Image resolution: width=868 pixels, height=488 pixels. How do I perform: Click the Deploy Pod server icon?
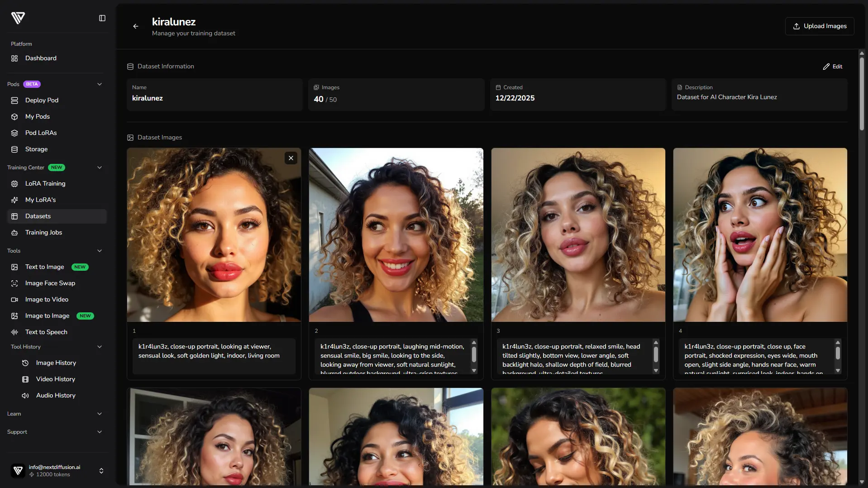pyautogui.click(x=14, y=100)
